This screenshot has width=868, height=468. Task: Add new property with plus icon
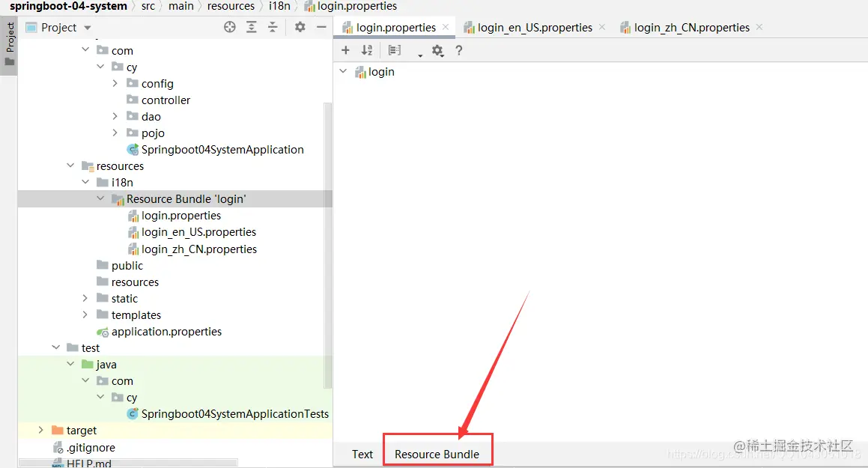pyautogui.click(x=345, y=50)
